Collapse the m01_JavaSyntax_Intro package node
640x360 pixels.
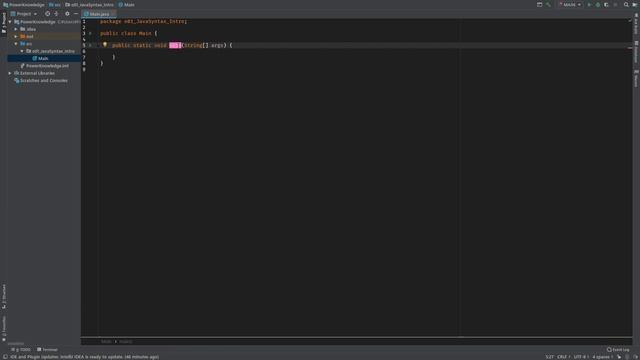(22, 51)
